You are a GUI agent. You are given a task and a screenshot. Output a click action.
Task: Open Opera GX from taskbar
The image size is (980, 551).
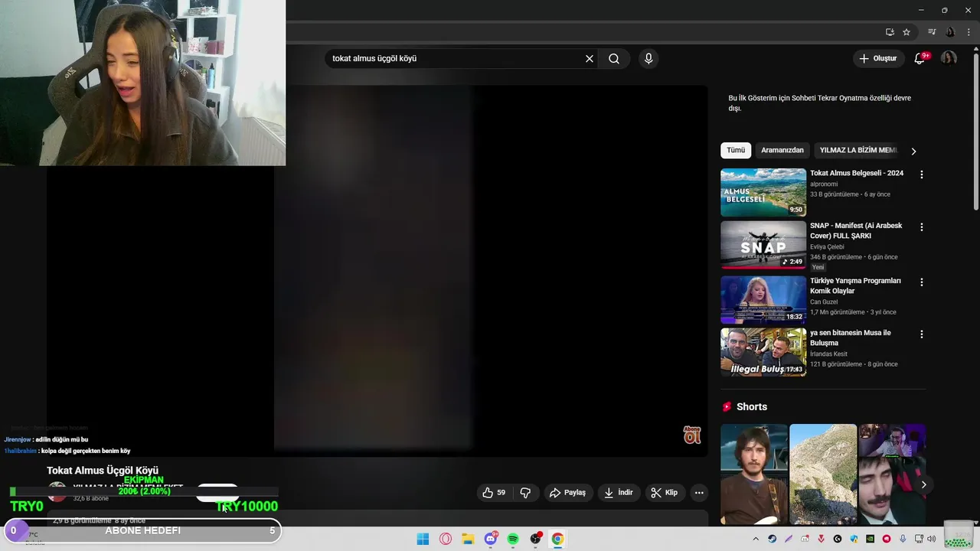[x=446, y=539]
